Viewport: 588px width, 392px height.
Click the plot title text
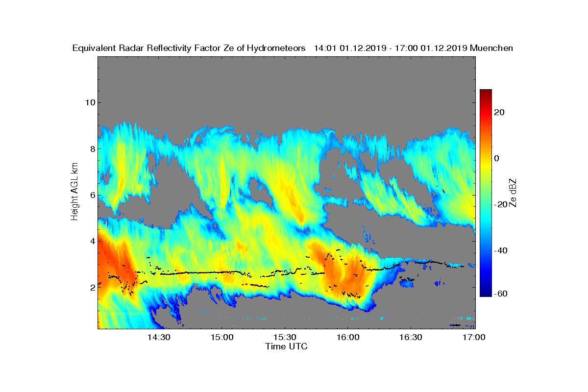click(x=293, y=48)
